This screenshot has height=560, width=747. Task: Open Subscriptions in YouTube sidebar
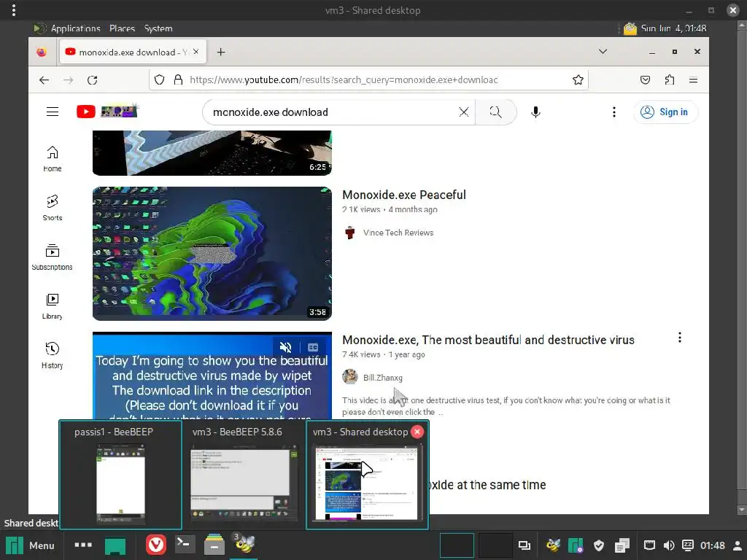[53, 257]
